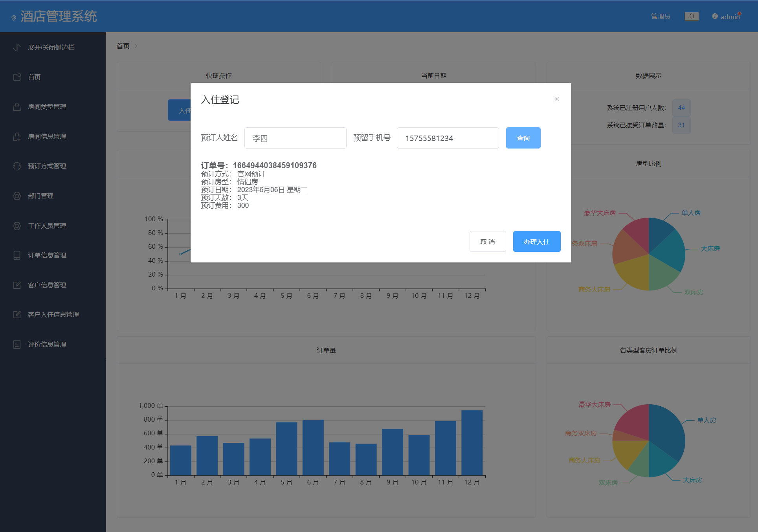Click the 预订方式管理 headset icon
The height and width of the screenshot is (532, 758).
coord(17,166)
